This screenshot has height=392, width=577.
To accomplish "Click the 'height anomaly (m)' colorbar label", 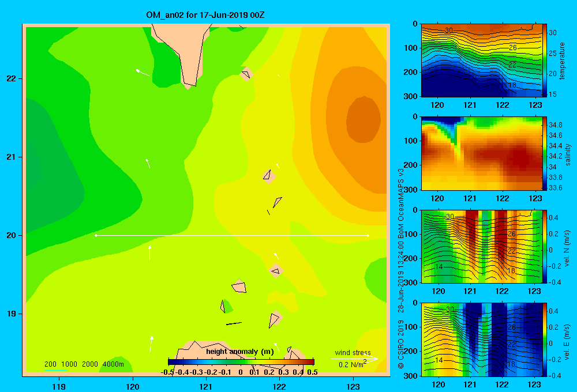I will (240, 352).
